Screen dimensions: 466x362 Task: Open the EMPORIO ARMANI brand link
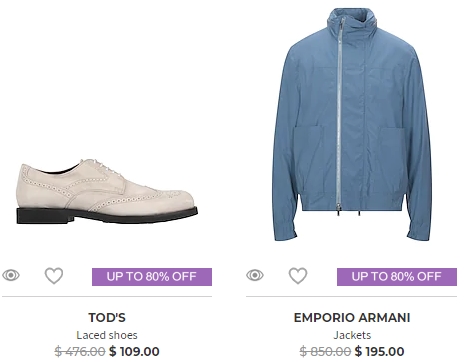coord(352,318)
